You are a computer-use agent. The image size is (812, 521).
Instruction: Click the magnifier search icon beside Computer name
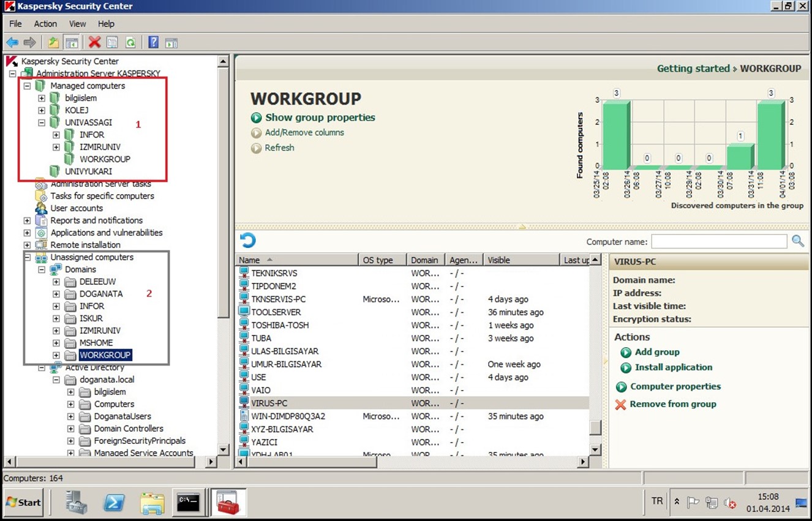pyautogui.click(x=798, y=241)
